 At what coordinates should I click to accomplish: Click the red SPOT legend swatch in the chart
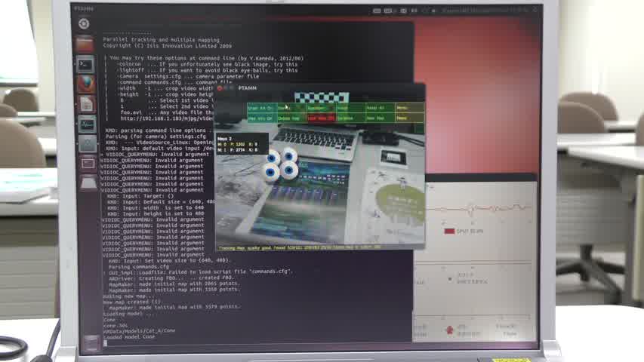tap(449, 231)
